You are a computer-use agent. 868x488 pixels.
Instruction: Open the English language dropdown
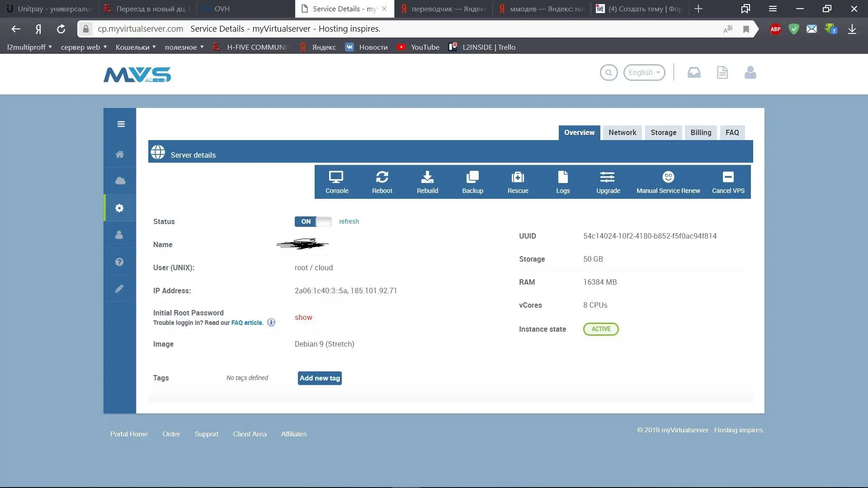[x=644, y=72]
